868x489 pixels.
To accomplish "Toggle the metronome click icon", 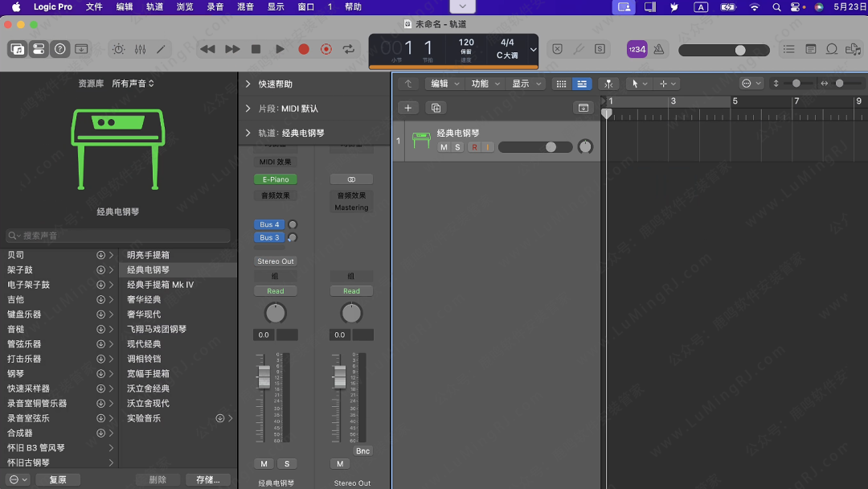I will pyautogui.click(x=659, y=49).
